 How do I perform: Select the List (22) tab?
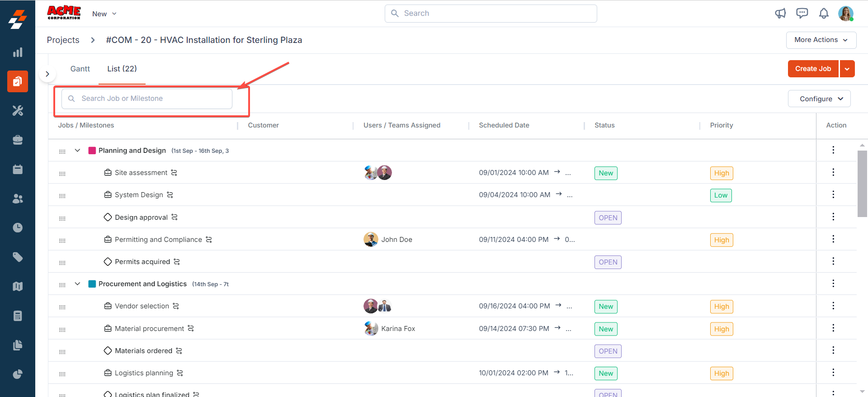pos(122,69)
